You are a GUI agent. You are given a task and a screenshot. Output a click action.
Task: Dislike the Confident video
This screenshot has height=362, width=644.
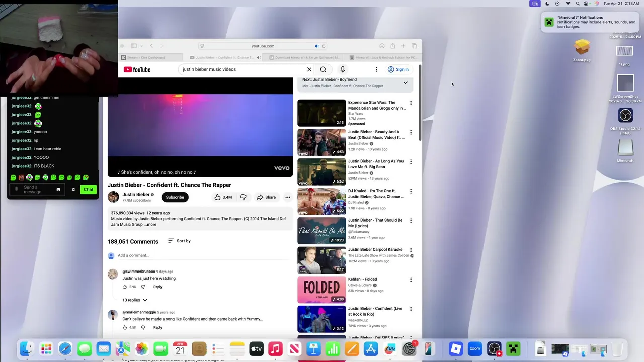click(x=244, y=197)
